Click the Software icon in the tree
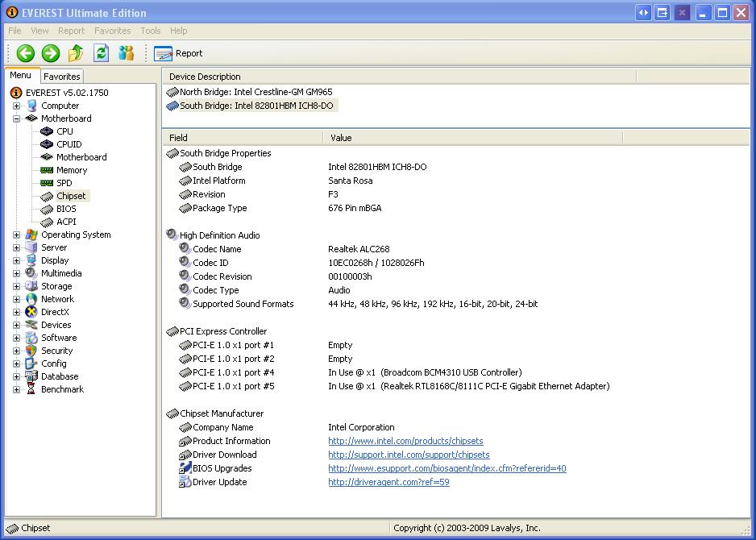 (x=31, y=338)
